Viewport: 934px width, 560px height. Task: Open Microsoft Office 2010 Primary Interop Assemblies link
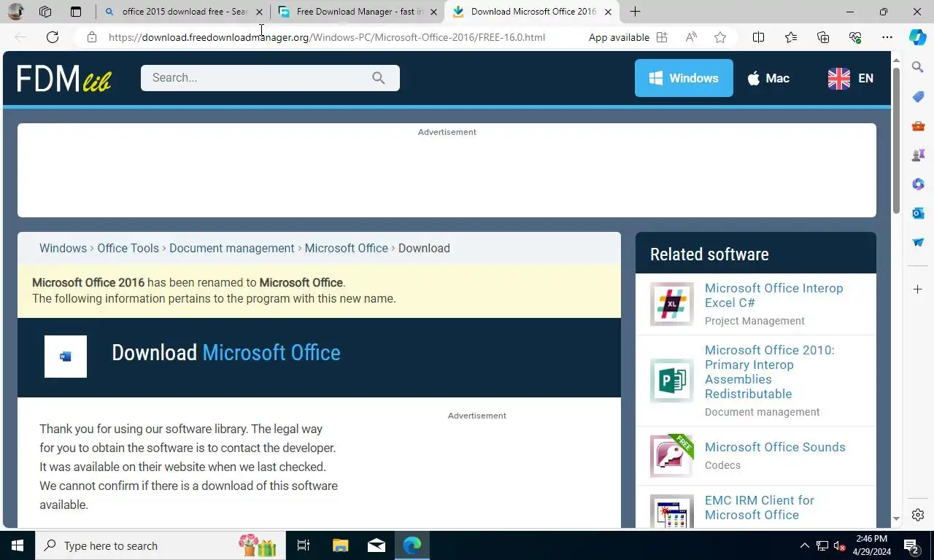point(770,372)
